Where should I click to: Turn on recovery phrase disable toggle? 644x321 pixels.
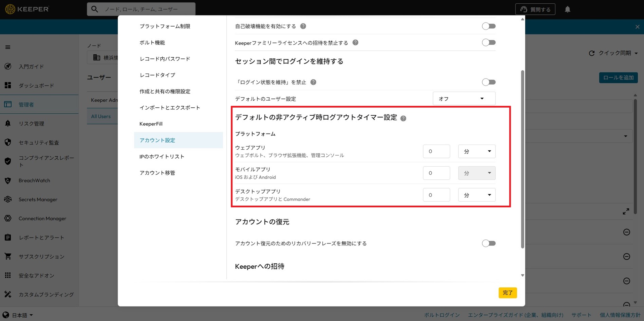point(488,244)
